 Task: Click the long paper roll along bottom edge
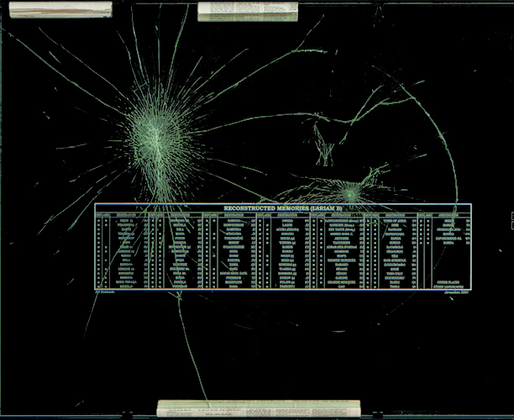click(259, 408)
